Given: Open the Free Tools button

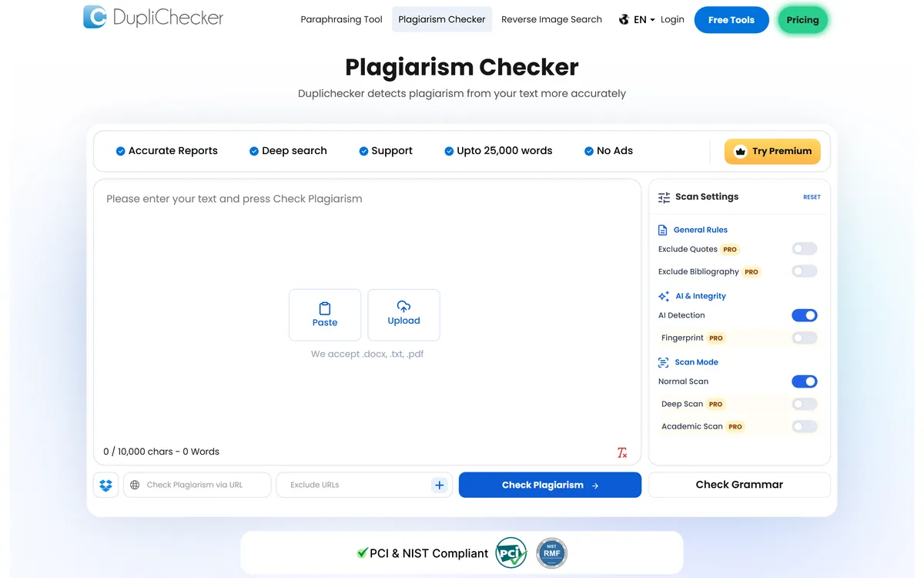Looking at the screenshot, I should 731,20.
